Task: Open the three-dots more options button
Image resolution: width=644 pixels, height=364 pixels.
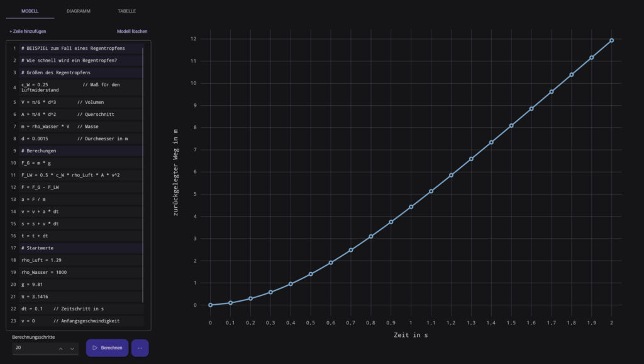Action: pyautogui.click(x=140, y=348)
